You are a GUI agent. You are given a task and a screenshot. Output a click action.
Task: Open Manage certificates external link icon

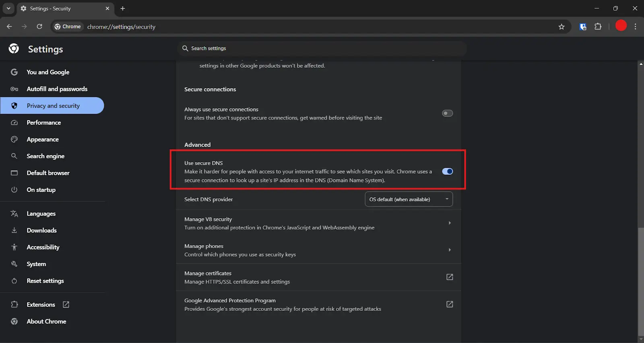coord(450,277)
